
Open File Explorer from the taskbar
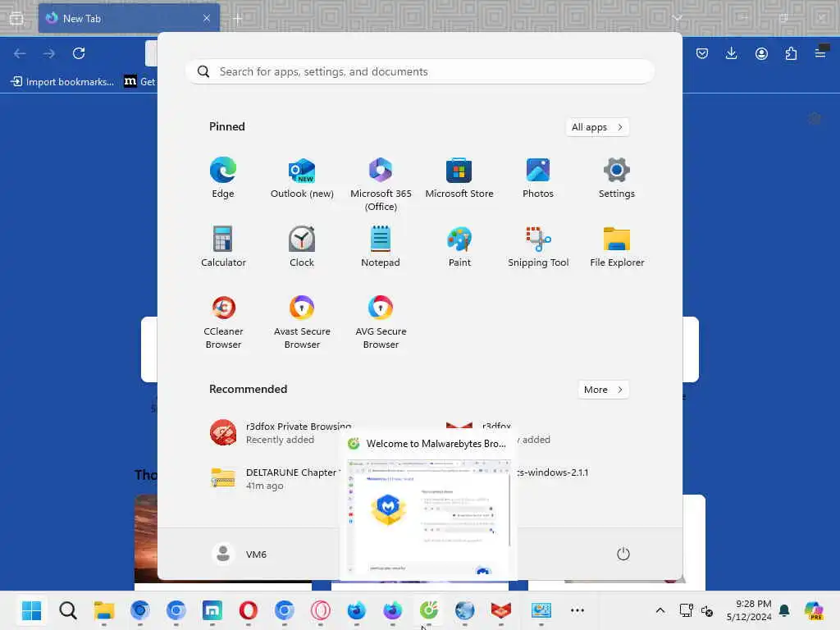pyautogui.click(x=104, y=610)
